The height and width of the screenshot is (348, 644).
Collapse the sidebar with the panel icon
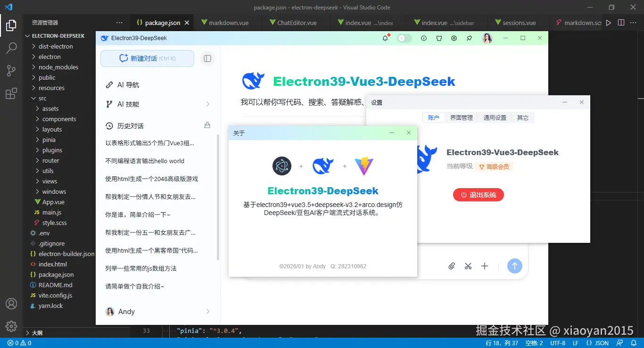[x=207, y=58]
